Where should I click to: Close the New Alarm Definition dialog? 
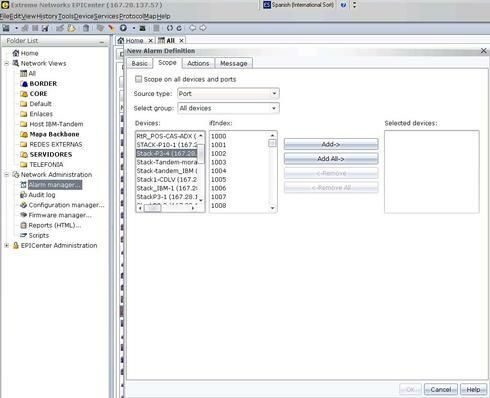coord(483,51)
